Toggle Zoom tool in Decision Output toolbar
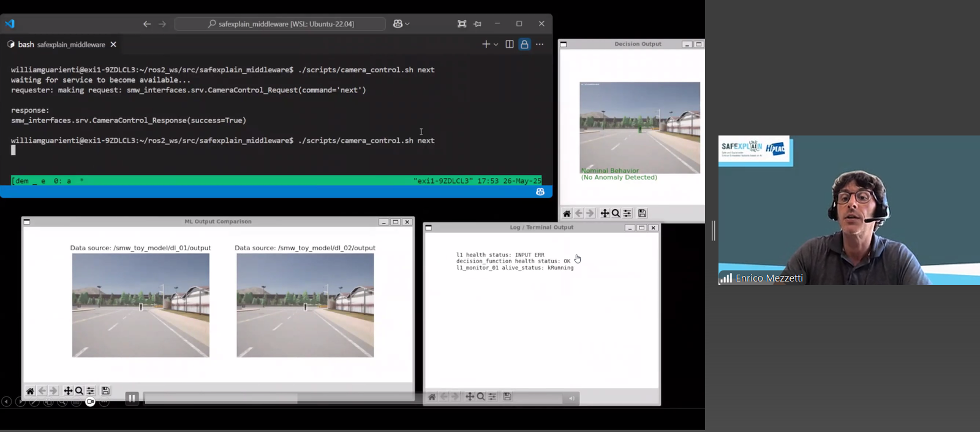 point(616,214)
